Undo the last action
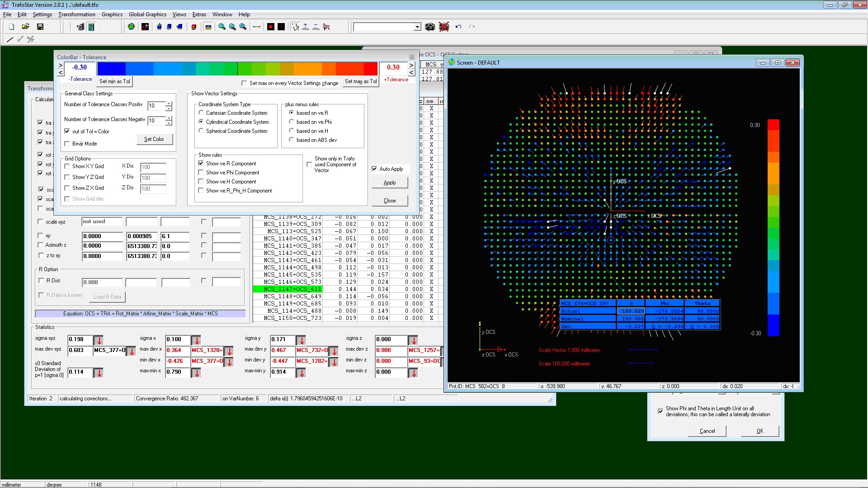The height and width of the screenshot is (488, 868). pos(458,27)
